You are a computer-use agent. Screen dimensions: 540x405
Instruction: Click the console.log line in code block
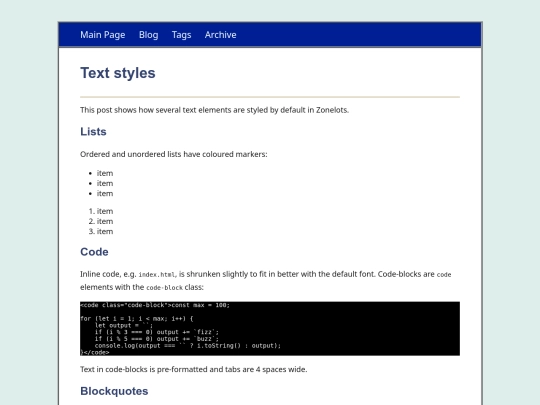point(188,345)
